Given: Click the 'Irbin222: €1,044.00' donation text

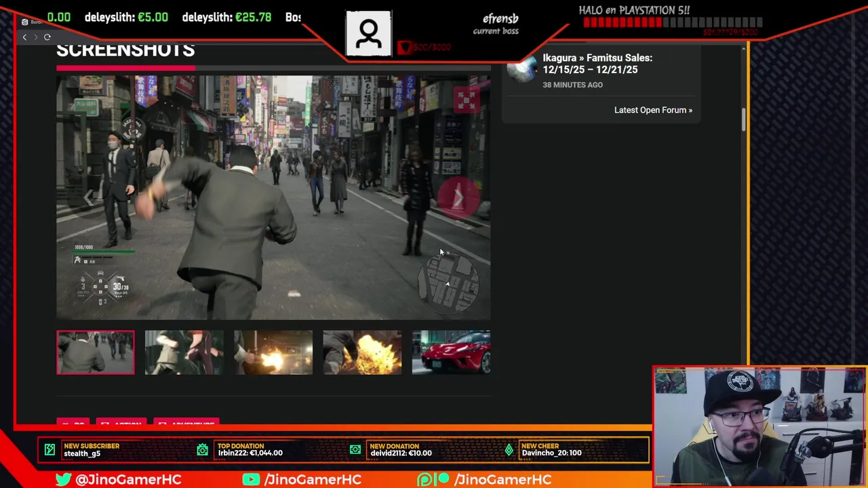Looking at the screenshot, I should click(250, 453).
